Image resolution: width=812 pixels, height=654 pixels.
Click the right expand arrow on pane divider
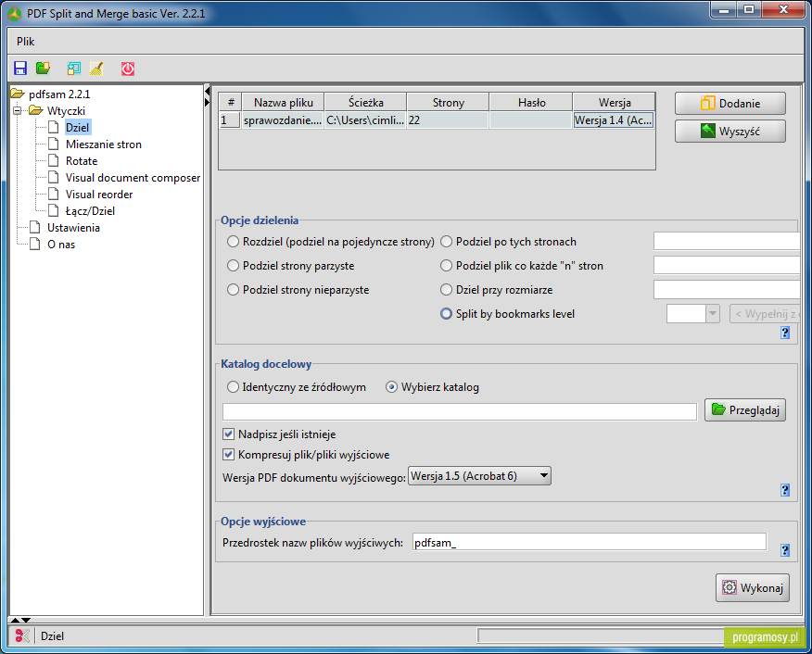coord(207,102)
